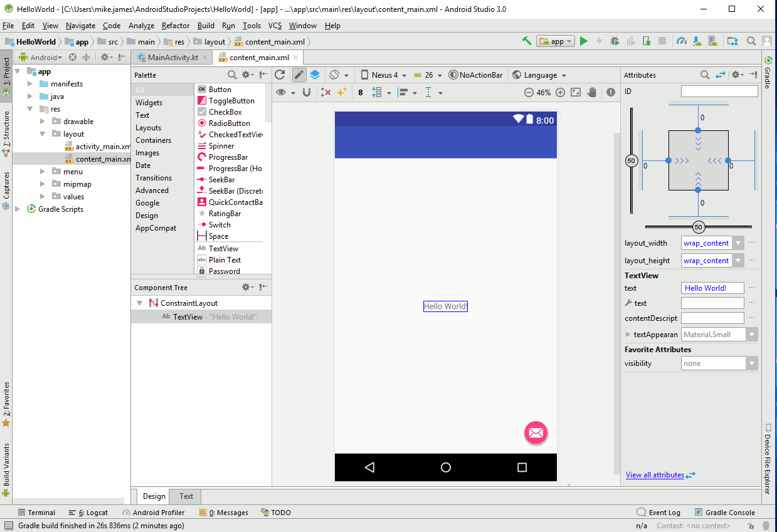Click the ID input field
Viewport: 777px width, 532px height.
pyautogui.click(x=719, y=91)
